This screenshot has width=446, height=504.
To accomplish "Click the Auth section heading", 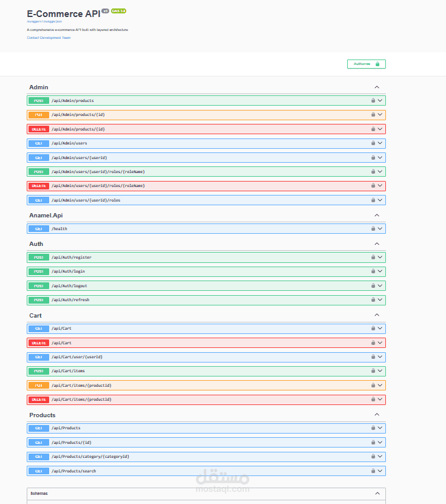I will pyautogui.click(x=36, y=244).
